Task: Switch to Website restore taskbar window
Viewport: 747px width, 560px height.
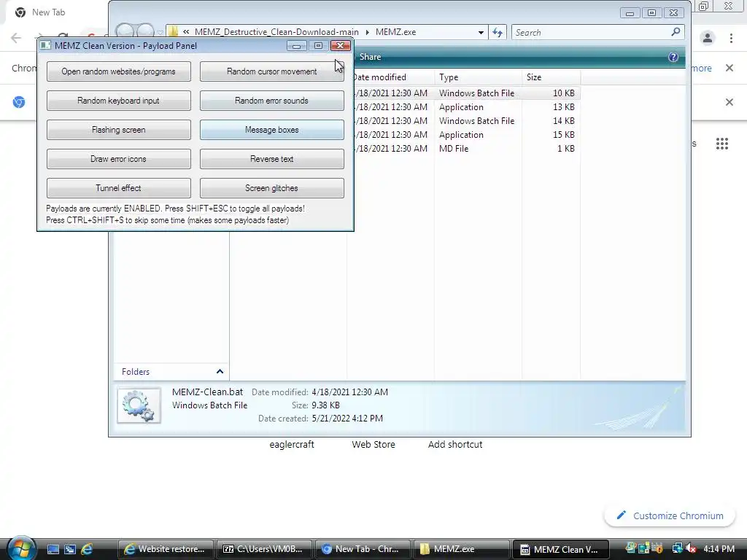Action: (x=166, y=549)
